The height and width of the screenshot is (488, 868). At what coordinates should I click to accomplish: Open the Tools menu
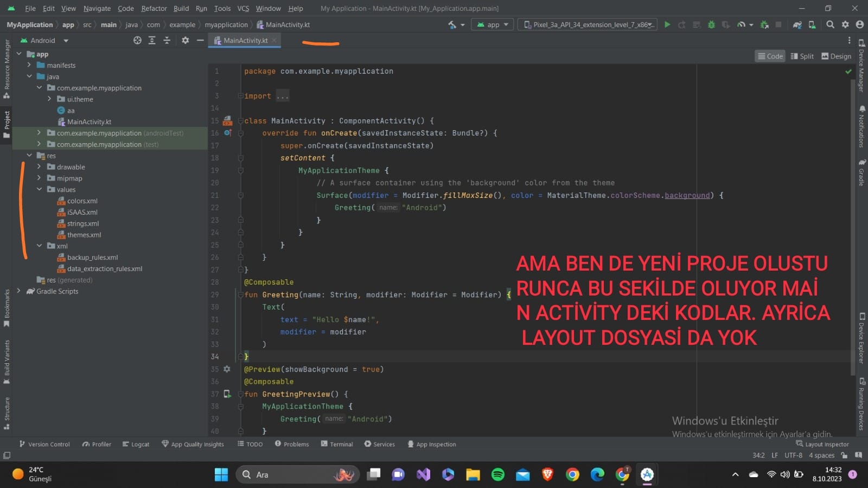[x=222, y=9]
